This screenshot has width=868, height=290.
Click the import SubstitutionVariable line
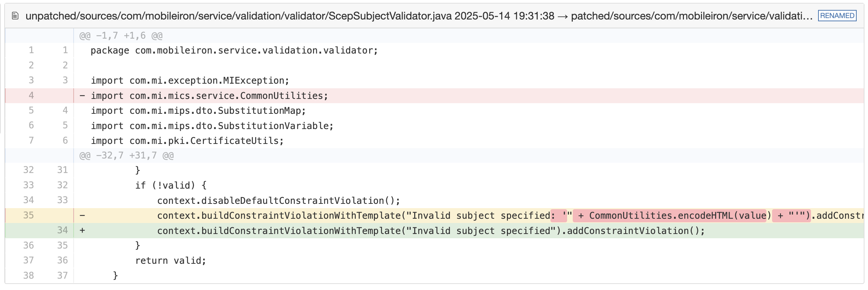point(212,126)
